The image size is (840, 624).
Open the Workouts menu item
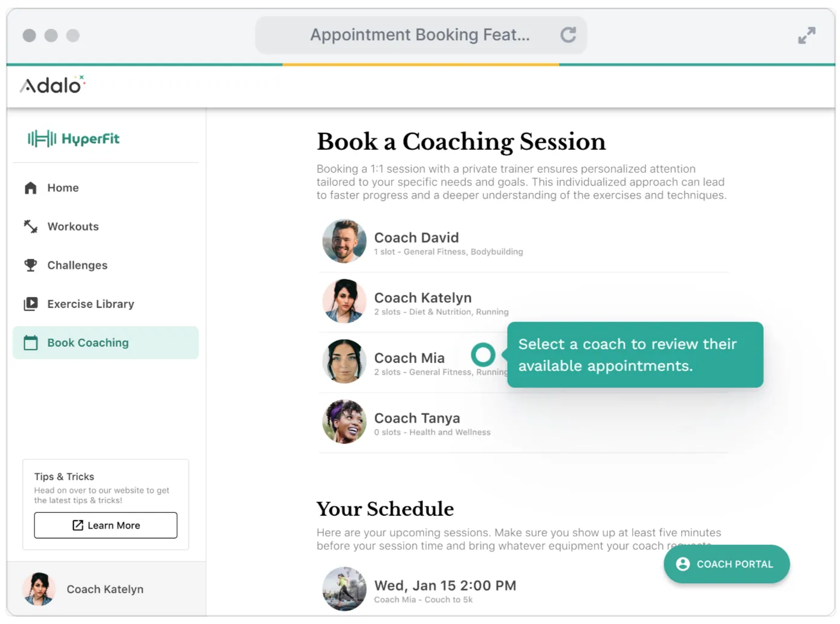click(73, 227)
